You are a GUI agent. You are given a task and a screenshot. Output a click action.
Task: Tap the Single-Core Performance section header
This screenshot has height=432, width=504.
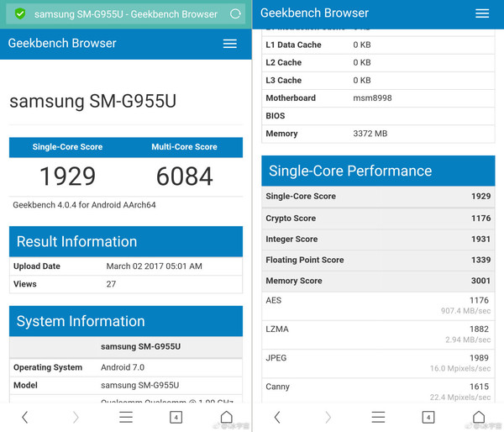pyautogui.click(x=378, y=171)
